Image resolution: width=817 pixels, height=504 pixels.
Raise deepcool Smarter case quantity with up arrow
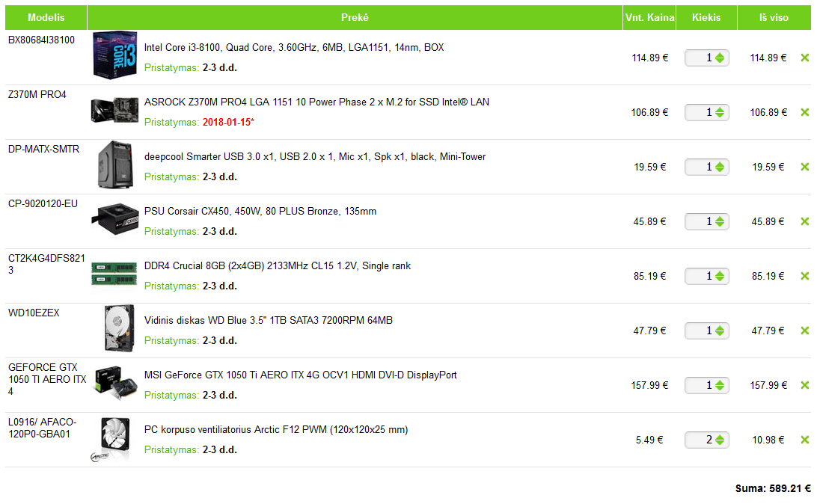coord(720,165)
